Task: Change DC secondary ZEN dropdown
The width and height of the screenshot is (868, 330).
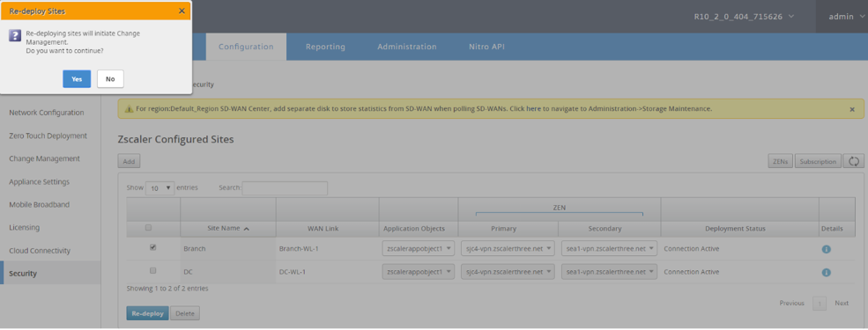Action: pyautogui.click(x=610, y=272)
